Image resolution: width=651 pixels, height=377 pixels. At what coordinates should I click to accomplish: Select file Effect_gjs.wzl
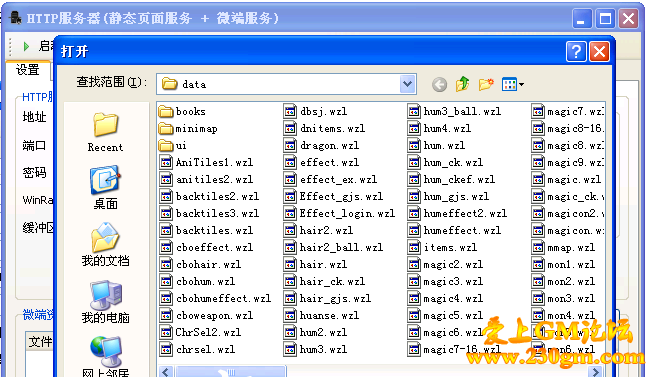coord(333,196)
